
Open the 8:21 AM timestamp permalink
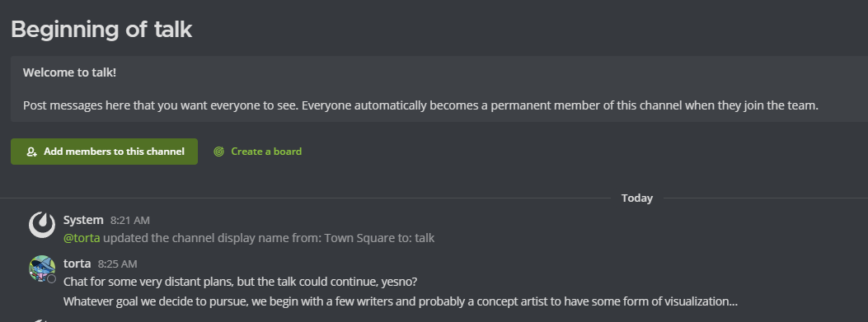coord(130,221)
